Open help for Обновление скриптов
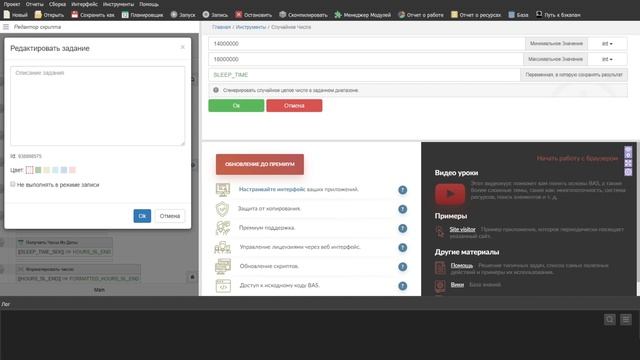This screenshot has width=640, height=360. tap(402, 267)
